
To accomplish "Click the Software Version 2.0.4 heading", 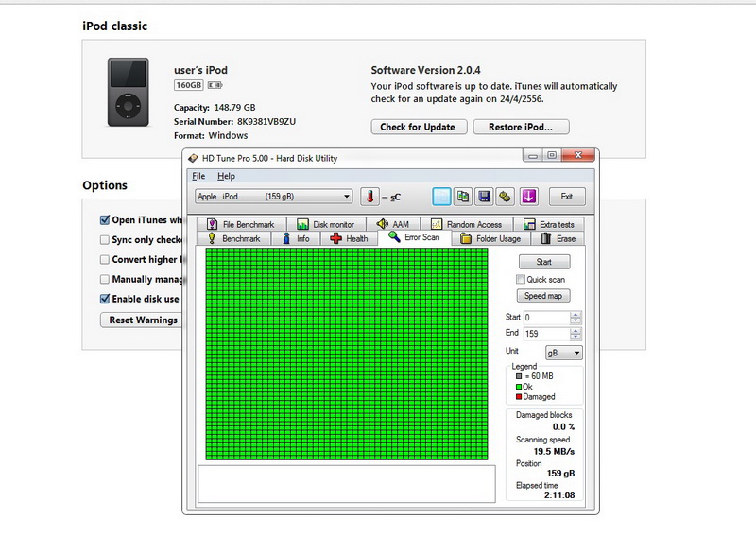I will 426,71.
